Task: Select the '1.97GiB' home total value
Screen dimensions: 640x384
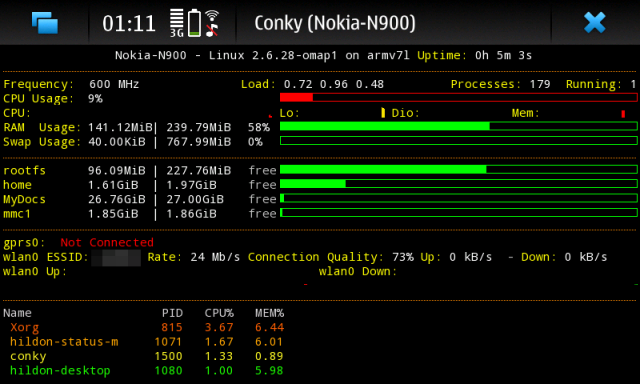Action: pyautogui.click(x=191, y=185)
